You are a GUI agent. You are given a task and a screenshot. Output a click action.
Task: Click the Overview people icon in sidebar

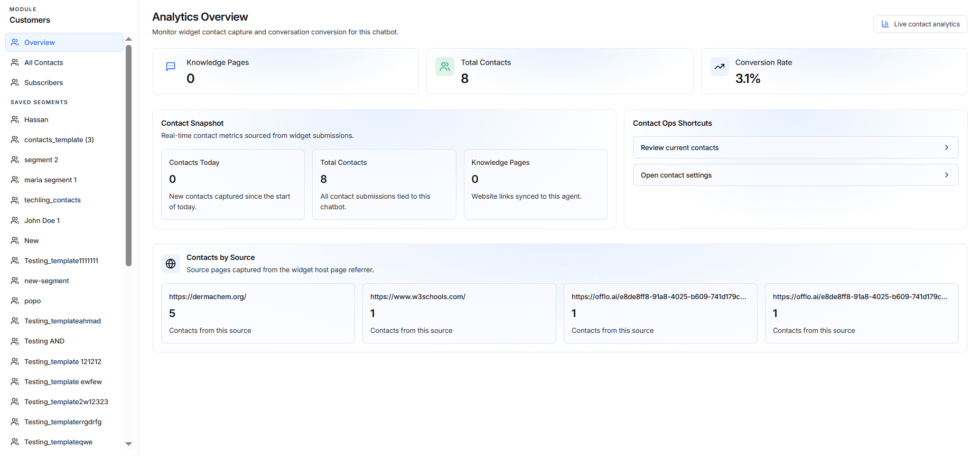click(15, 42)
